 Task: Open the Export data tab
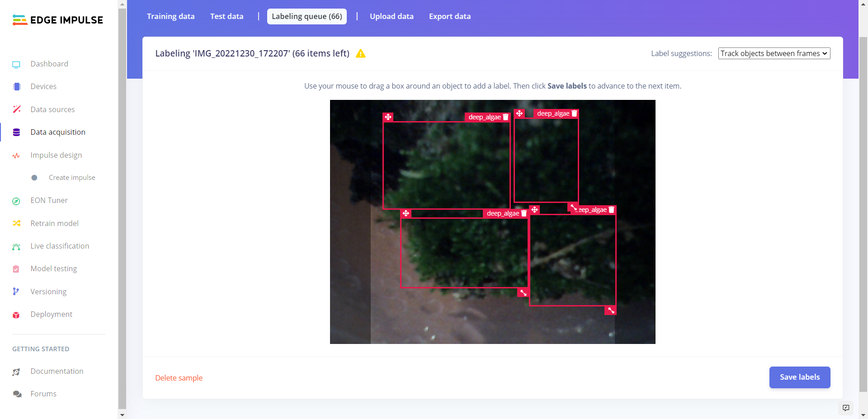coord(450,16)
